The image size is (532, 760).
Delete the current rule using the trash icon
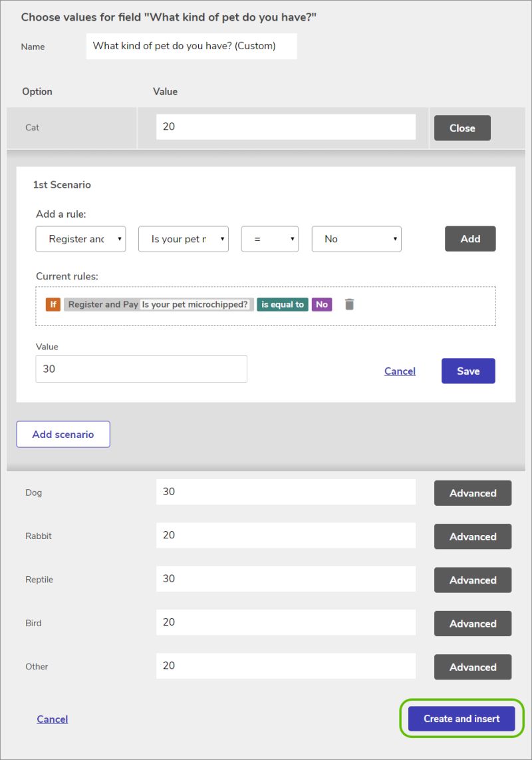[x=348, y=304]
